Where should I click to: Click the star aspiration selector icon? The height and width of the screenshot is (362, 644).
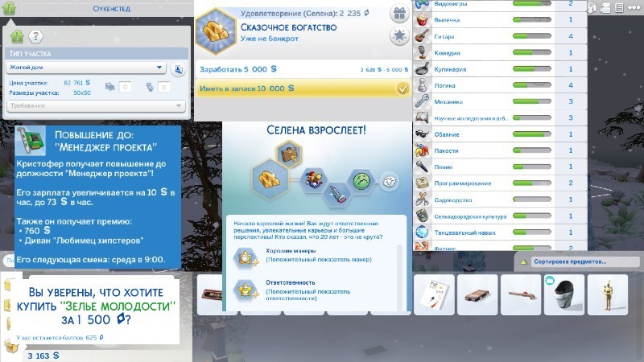[x=399, y=35]
